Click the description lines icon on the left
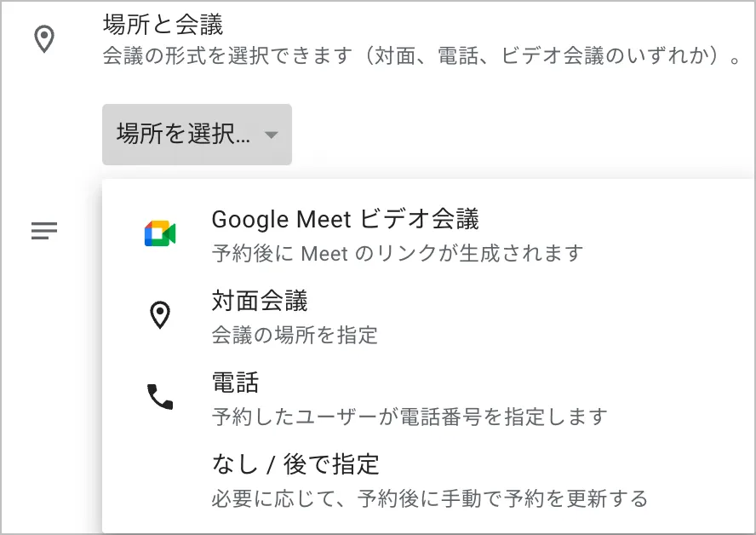This screenshot has width=756, height=535. [x=44, y=230]
